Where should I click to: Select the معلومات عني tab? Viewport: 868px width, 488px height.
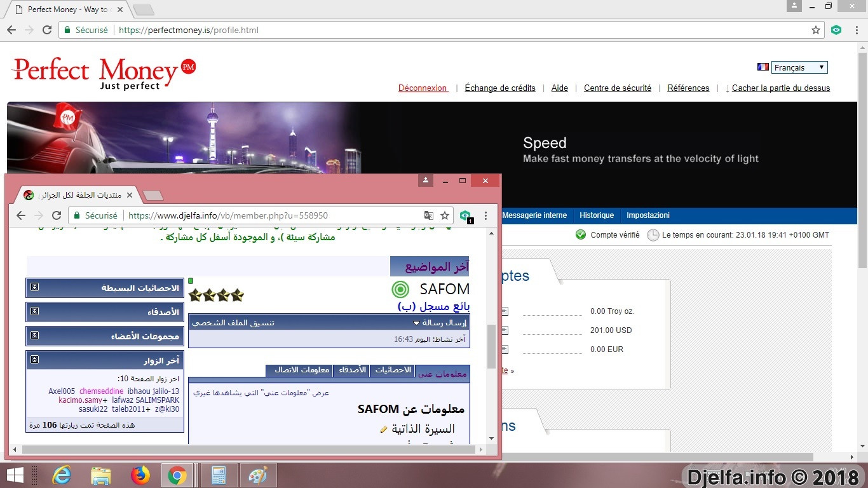point(442,374)
